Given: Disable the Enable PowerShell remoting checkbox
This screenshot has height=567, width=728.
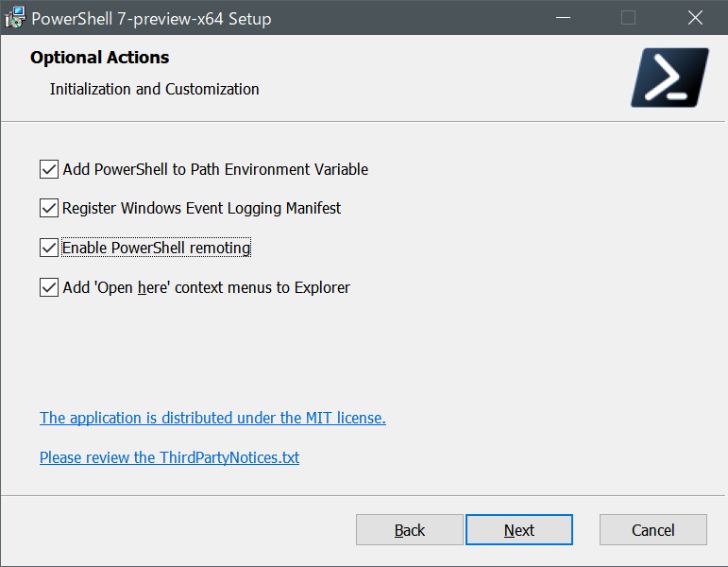Looking at the screenshot, I should click(49, 248).
